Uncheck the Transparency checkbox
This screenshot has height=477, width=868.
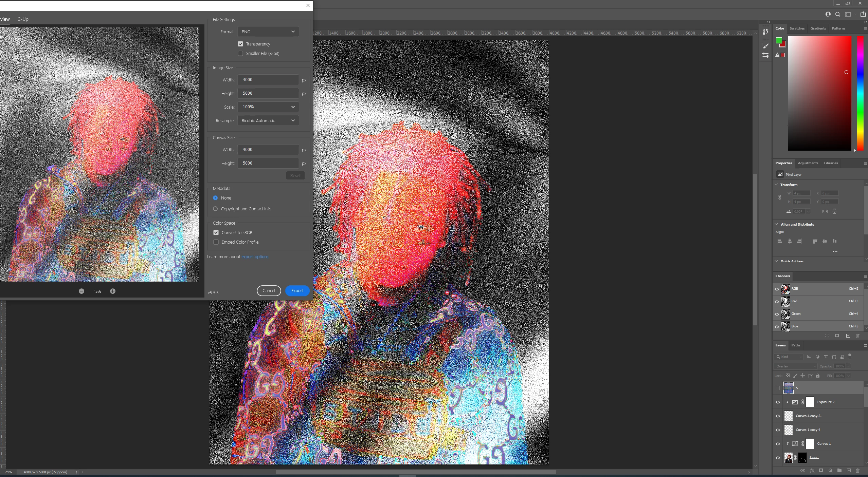240,44
